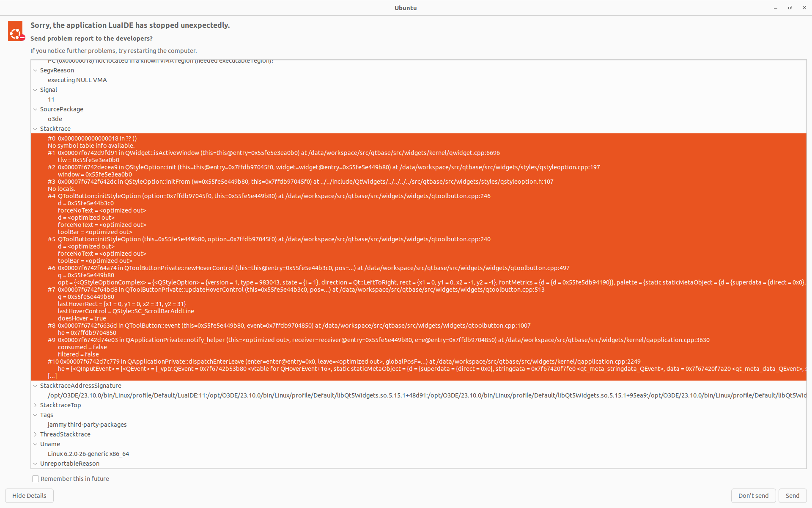Tick the Remember this in future checkbox
The height and width of the screenshot is (508, 812).
36,479
